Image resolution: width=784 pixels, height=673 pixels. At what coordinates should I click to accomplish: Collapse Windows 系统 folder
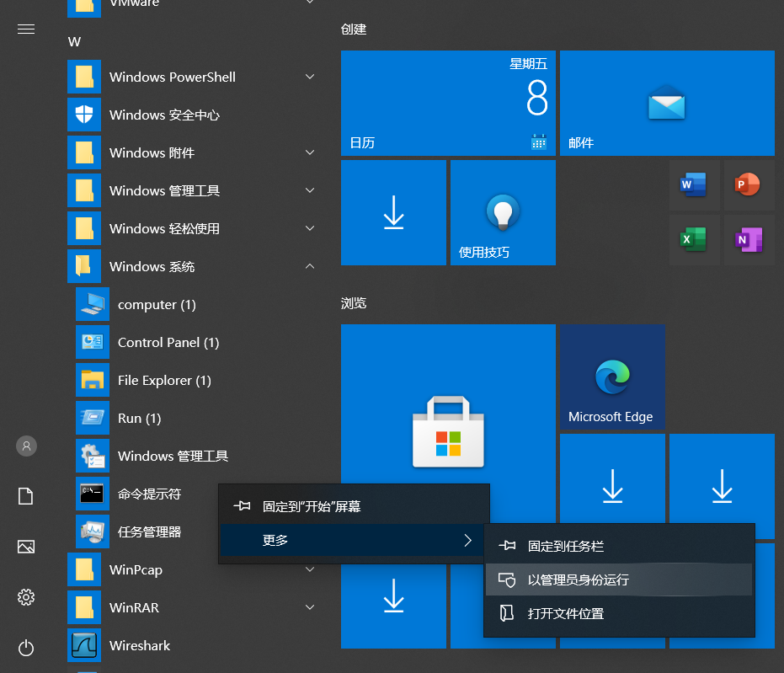tap(310, 266)
